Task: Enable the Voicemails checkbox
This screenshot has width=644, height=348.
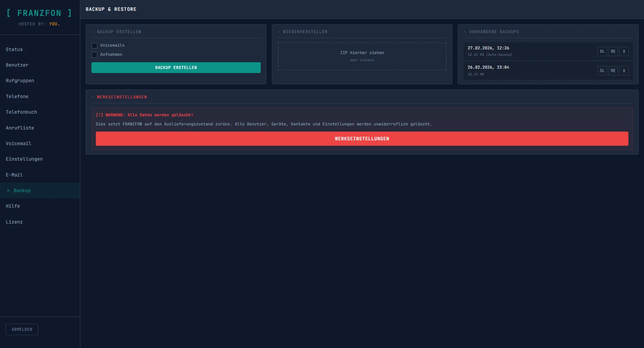Action: pos(94,46)
